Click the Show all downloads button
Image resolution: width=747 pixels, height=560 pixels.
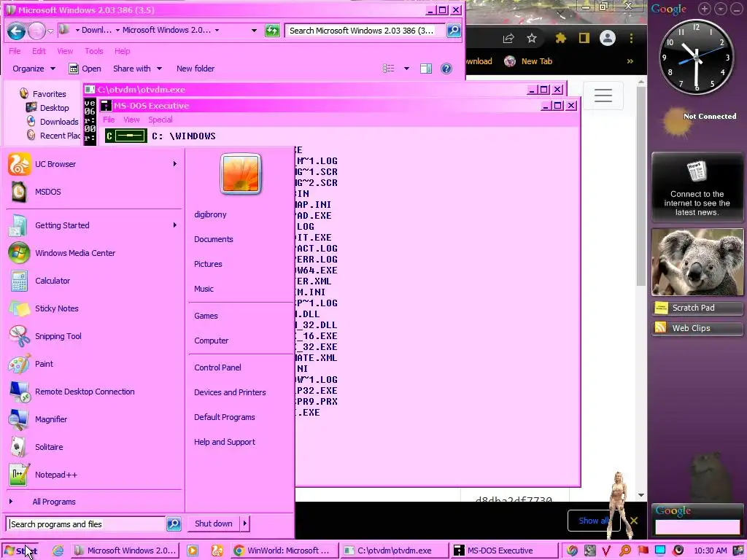[x=594, y=521]
